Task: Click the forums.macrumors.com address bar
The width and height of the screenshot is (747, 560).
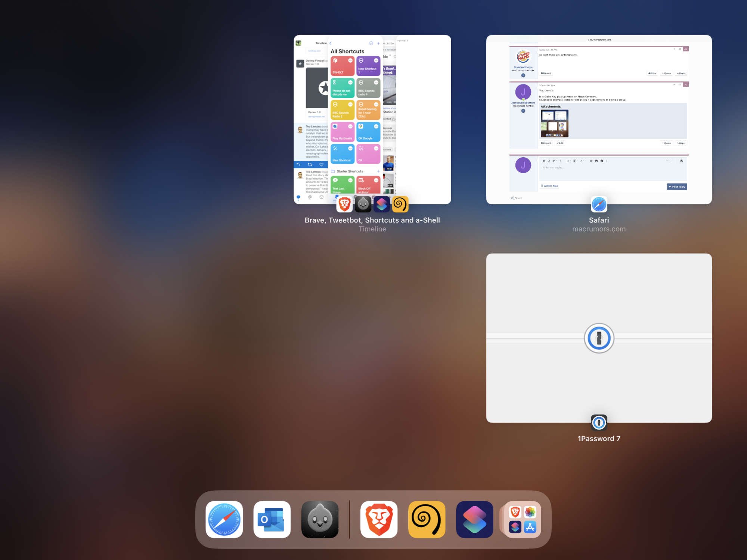Action: [x=599, y=40]
